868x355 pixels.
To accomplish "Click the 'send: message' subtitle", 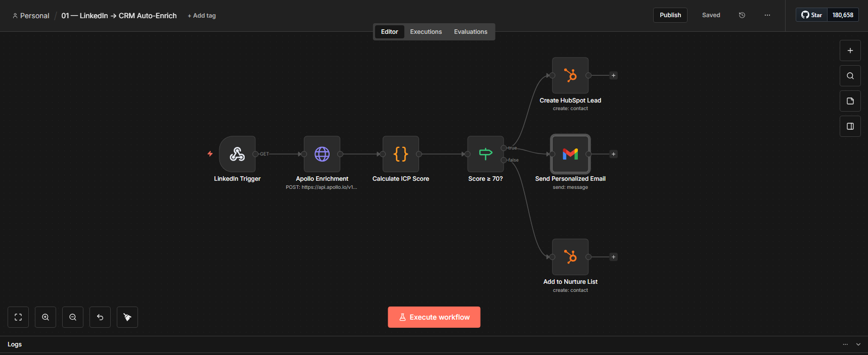I will point(570,187).
